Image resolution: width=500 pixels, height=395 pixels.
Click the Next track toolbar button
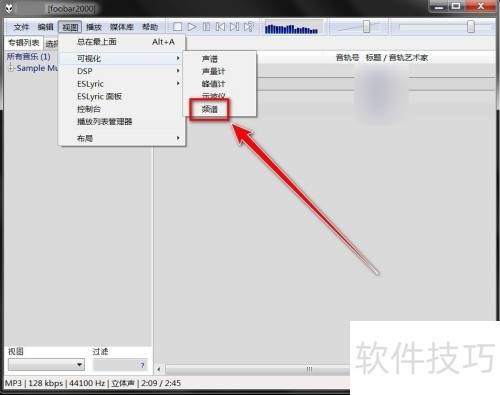pyautogui.click(x=235, y=27)
